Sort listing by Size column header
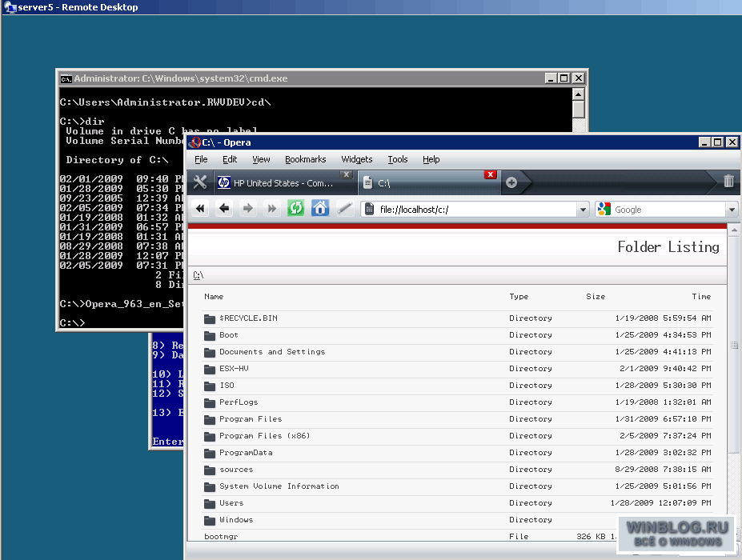 pyautogui.click(x=596, y=297)
